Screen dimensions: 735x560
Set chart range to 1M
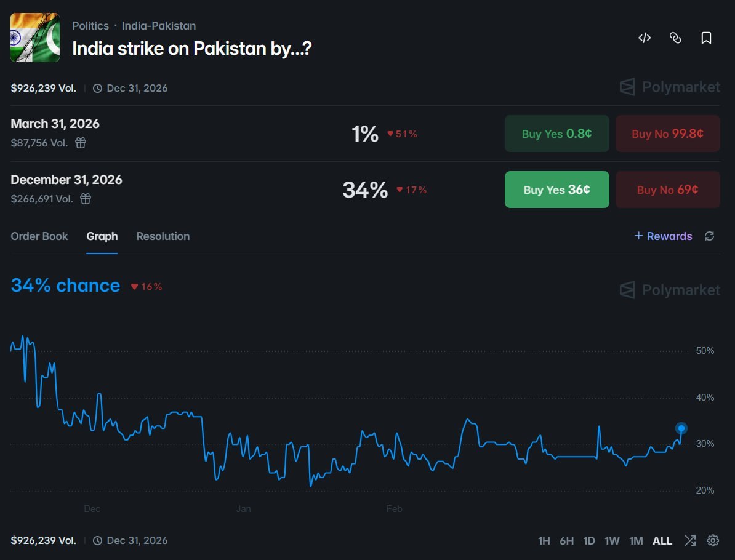coord(636,541)
